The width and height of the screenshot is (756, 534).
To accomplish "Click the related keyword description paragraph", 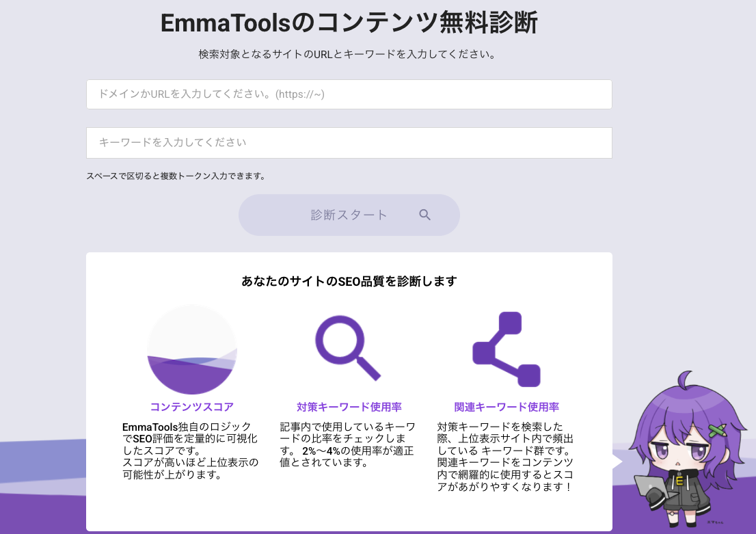I will (x=505, y=457).
